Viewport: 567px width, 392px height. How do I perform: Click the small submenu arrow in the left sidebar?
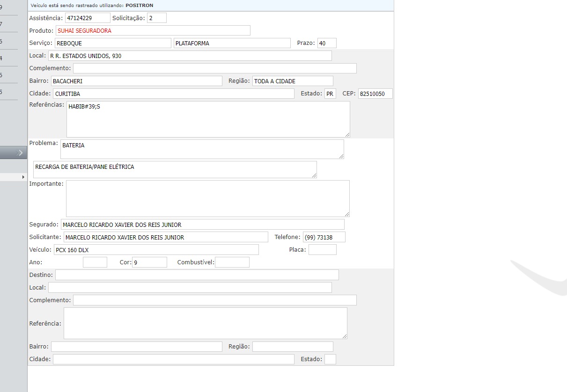click(x=23, y=177)
